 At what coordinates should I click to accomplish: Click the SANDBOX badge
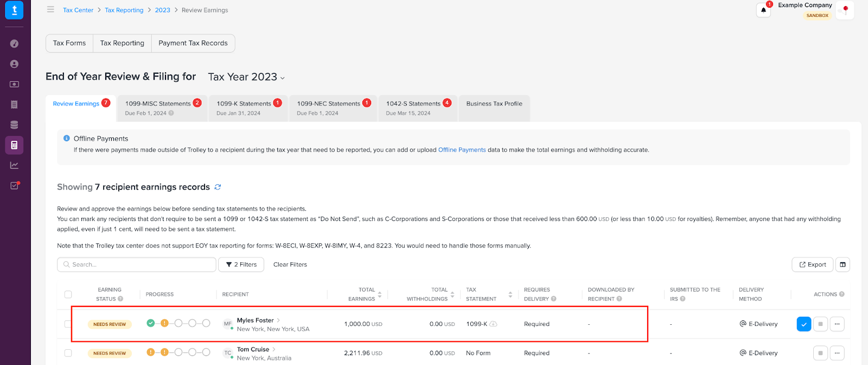817,16
